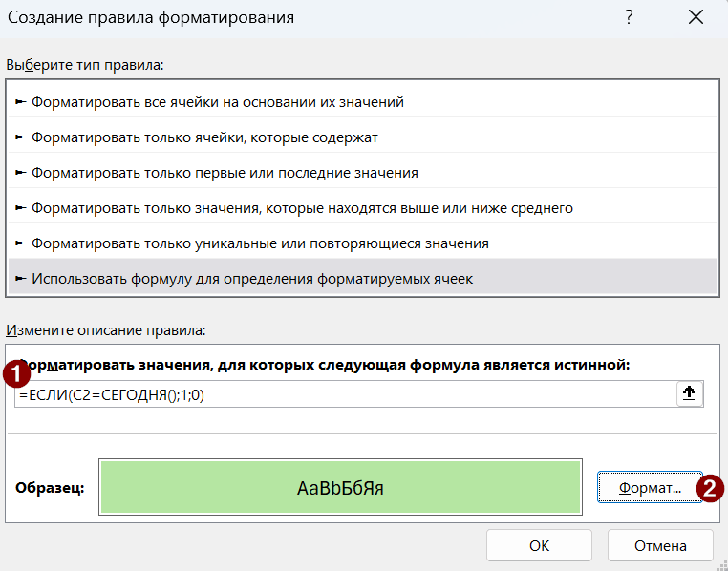Confirm the rule with OK
This screenshot has width=728, height=571.
(539, 545)
